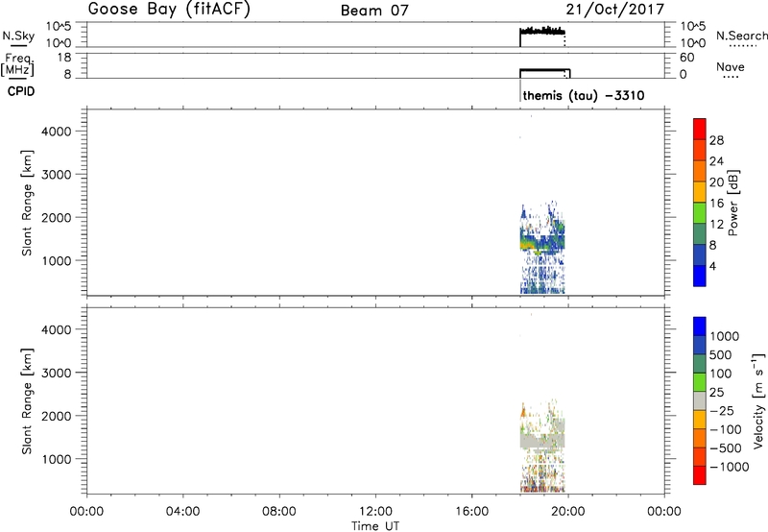Click the '4' tick on the Power colorbar

click(x=712, y=267)
